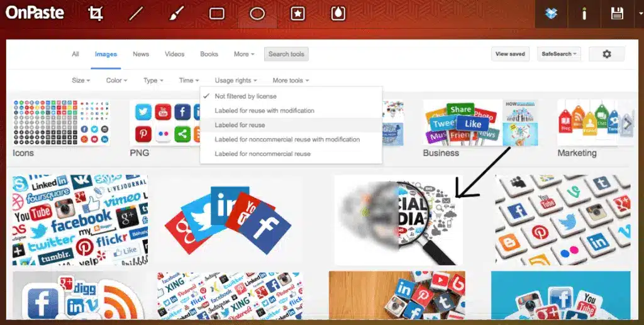Viewport: 644px width, 325px height.
Task: Expand the Type filter dropdown
Action: (x=153, y=80)
